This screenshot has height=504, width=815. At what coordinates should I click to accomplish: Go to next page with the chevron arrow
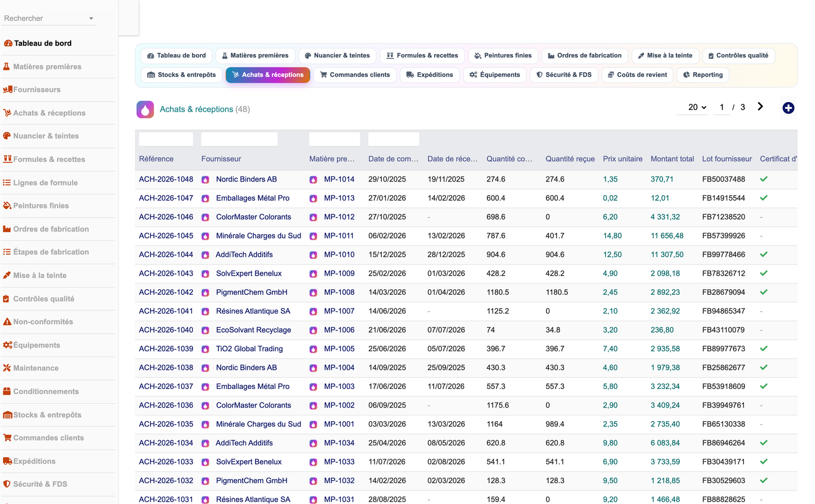click(x=760, y=107)
